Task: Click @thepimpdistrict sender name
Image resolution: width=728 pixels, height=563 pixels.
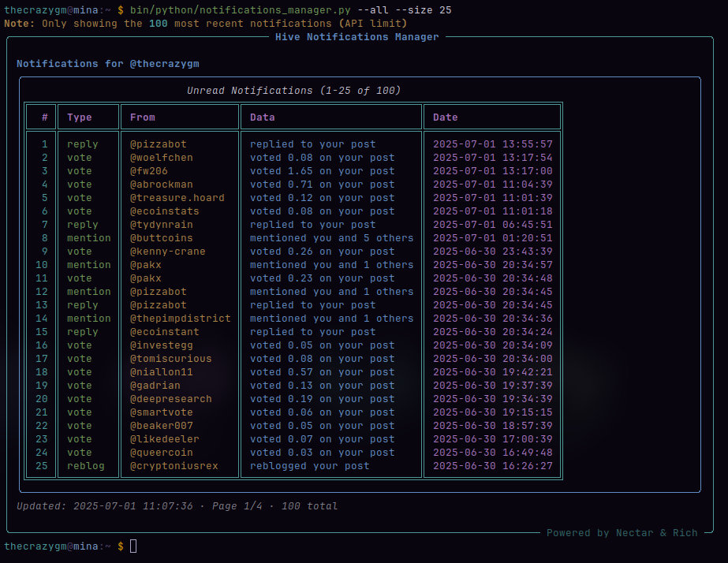Action: tap(181, 319)
